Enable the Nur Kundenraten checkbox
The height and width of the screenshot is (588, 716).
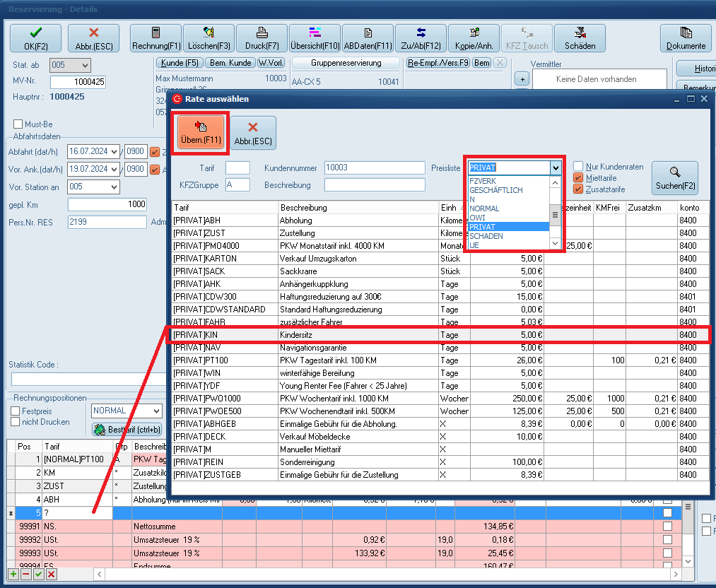point(578,167)
